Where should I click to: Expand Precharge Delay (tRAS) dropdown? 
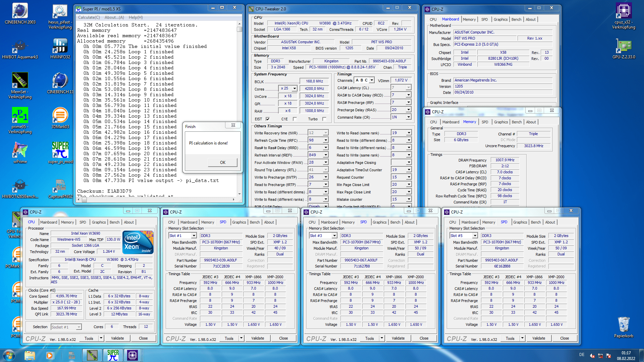(409, 110)
